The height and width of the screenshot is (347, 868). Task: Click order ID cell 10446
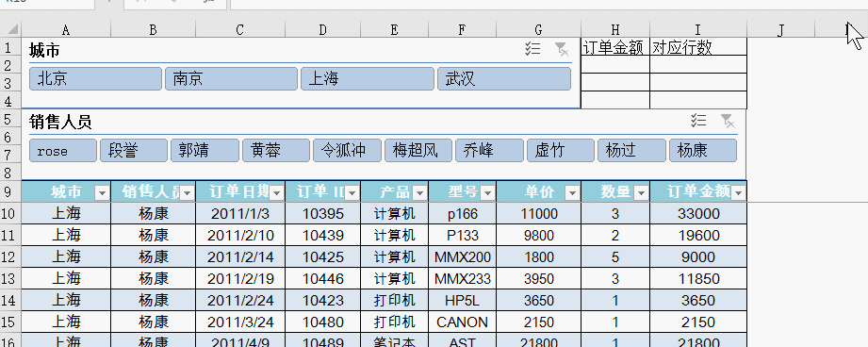[322, 278]
